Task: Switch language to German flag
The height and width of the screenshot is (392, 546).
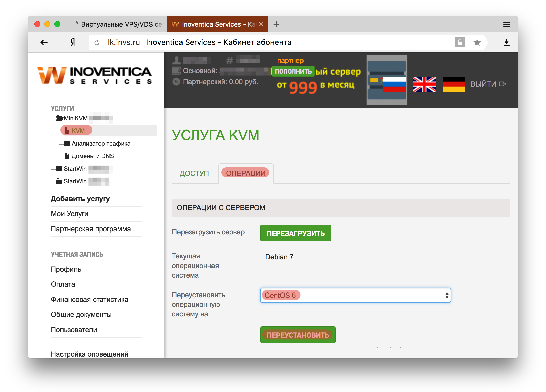Action: (454, 84)
